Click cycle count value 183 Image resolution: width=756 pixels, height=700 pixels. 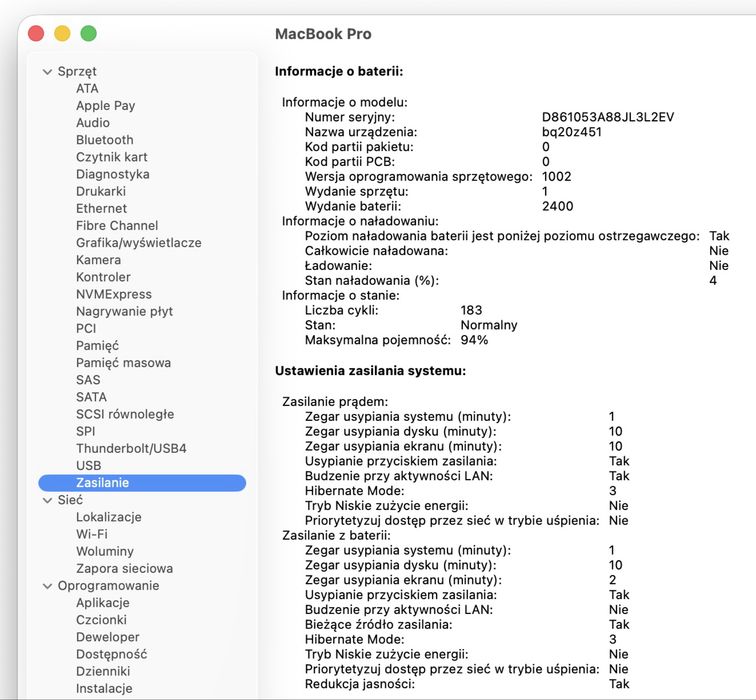(x=471, y=310)
